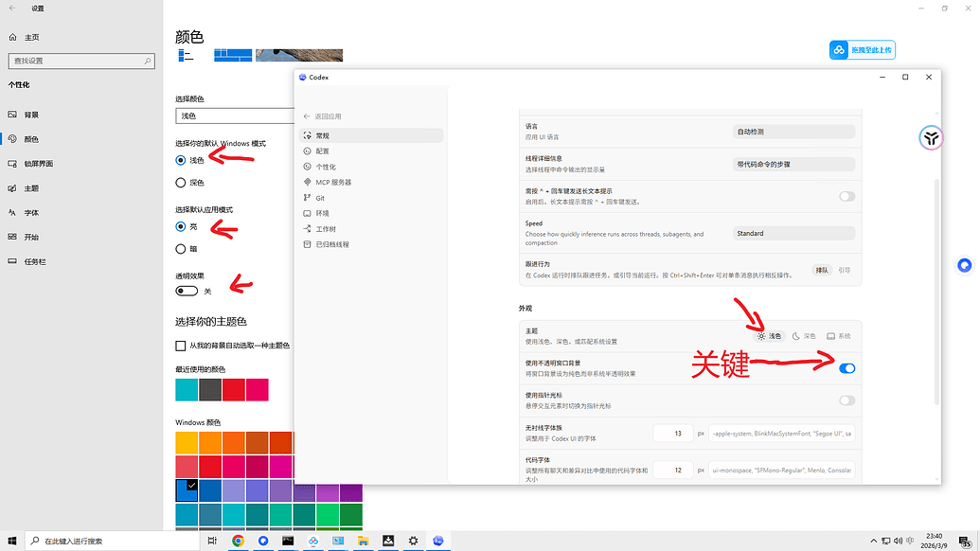Enable 使用指针光标 toggle
The width and height of the screenshot is (980, 551).
coord(846,400)
